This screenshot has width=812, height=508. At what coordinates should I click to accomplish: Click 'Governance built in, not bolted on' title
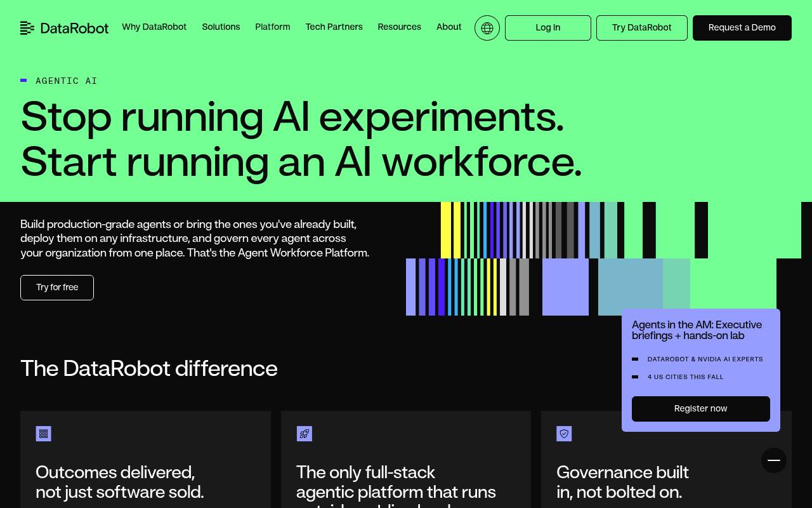tap(623, 482)
